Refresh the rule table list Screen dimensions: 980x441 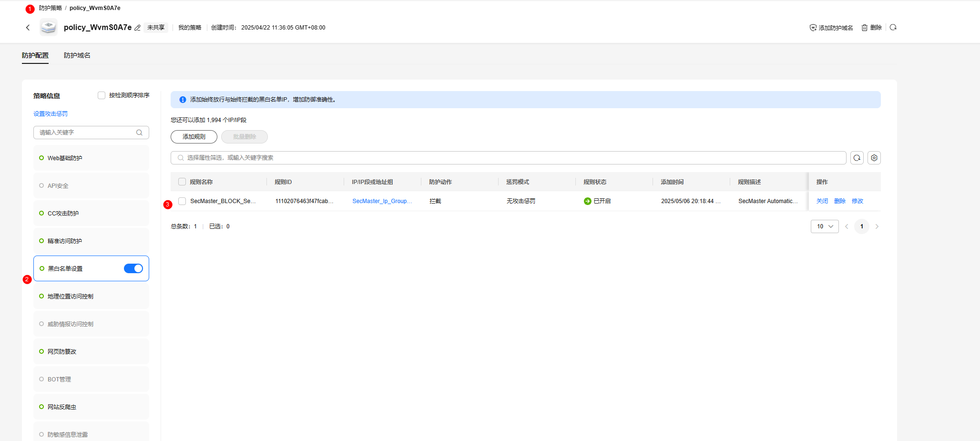coord(857,158)
